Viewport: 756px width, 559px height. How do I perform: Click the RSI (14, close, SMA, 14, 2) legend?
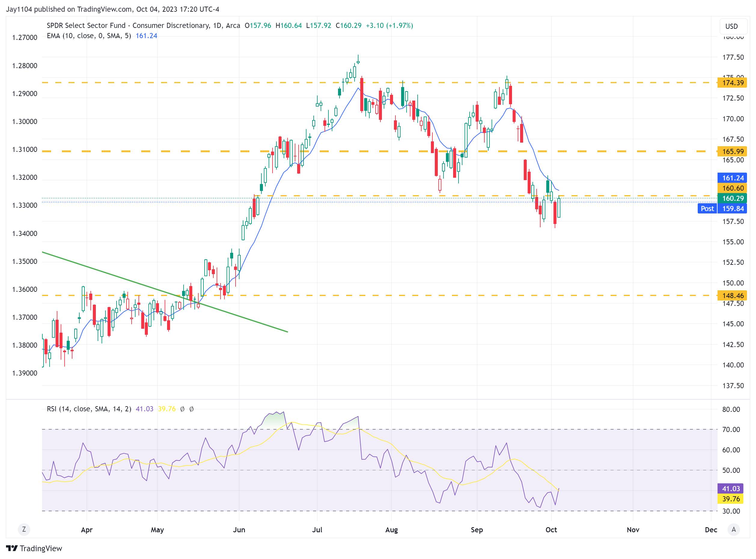[89, 409]
